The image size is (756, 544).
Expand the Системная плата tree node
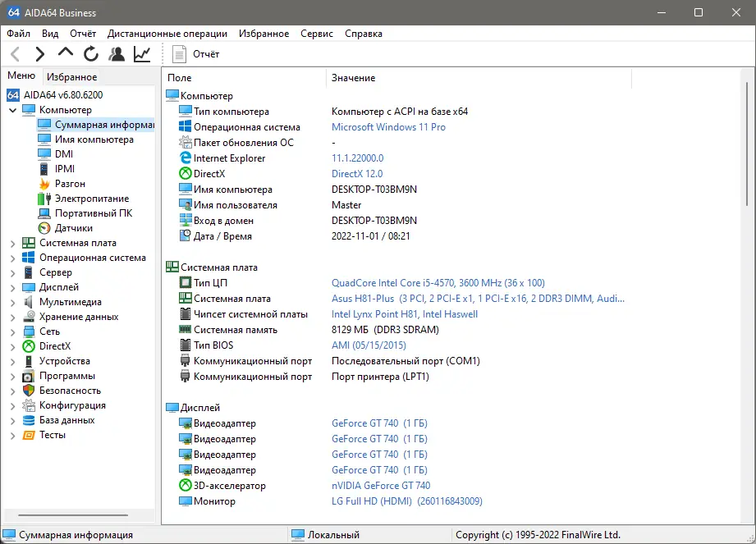click(x=13, y=244)
